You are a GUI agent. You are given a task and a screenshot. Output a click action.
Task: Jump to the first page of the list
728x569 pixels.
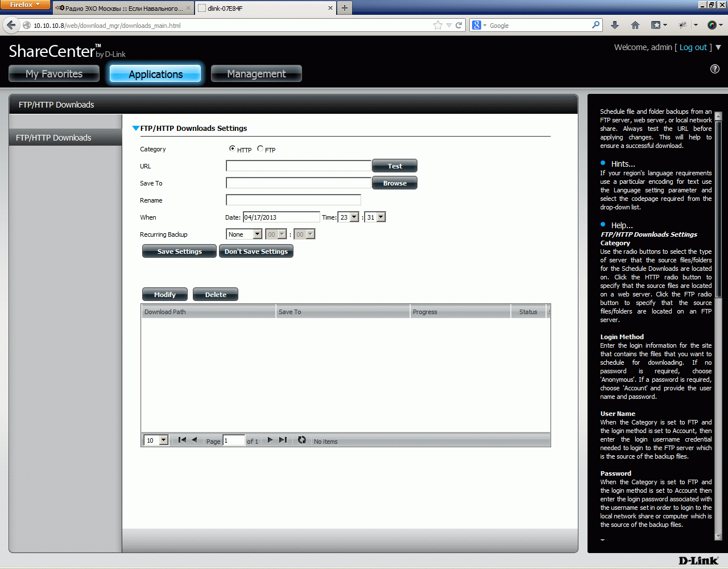coord(182,440)
